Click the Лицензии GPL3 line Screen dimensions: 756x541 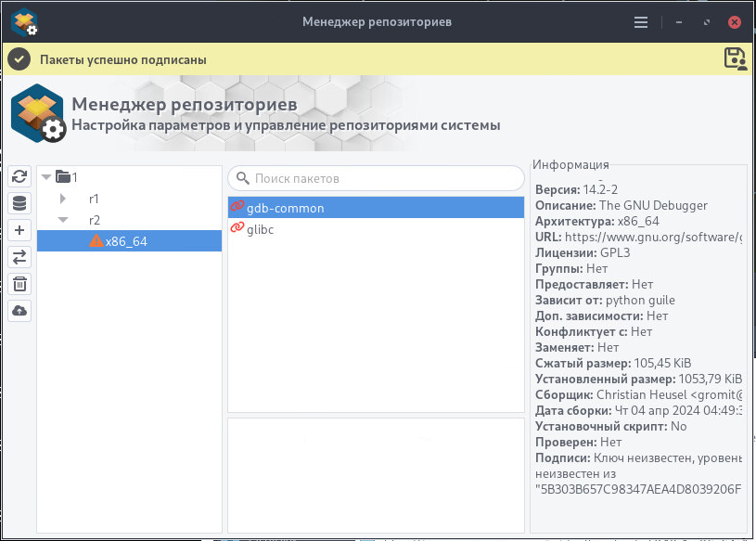(583, 252)
